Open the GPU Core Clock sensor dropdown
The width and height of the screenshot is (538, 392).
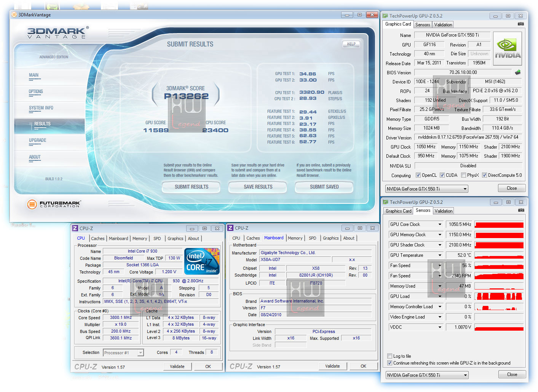point(440,224)
